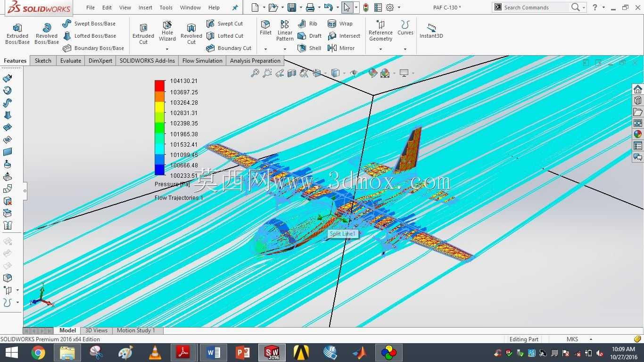This screenshot has height=362, width=644.
Task: Open VLC media player from taskbar
Action: [x=154, y=353]
